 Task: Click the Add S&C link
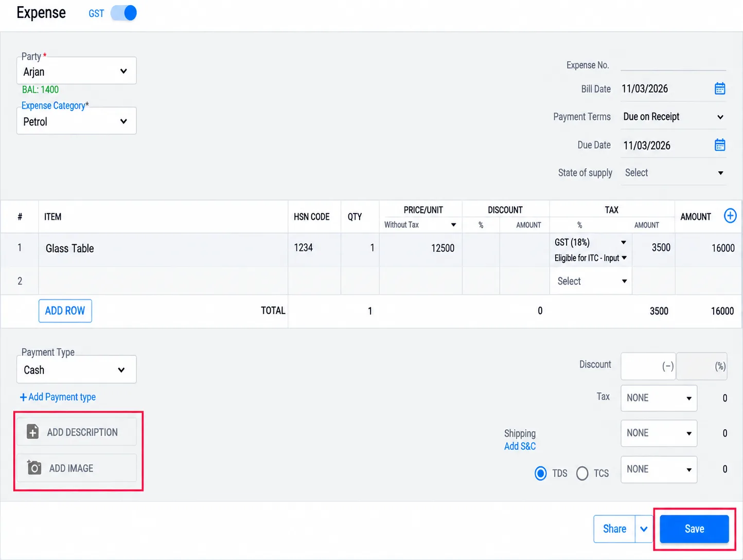(x=520, y=446)
